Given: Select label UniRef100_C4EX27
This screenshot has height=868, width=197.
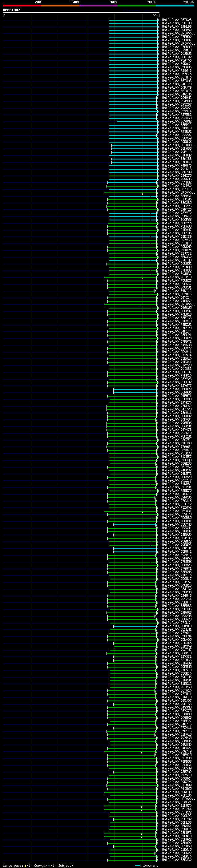Looking at the screenshot, I should click(x=177, y=749).
